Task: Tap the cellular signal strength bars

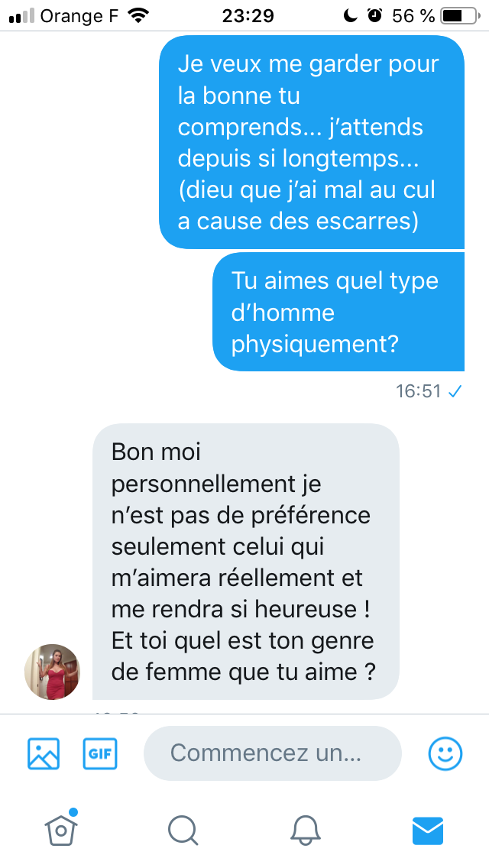Action: (22, 16)
